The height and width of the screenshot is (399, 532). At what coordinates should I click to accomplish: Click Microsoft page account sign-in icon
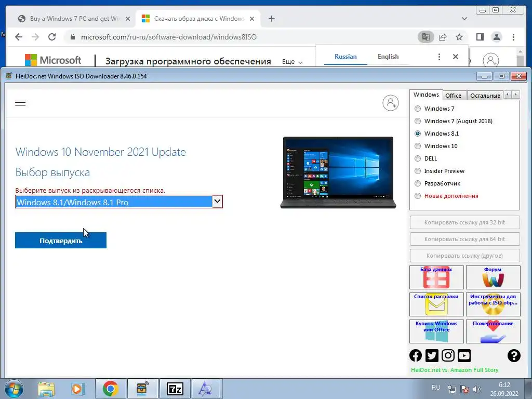(x=490, y=60)
